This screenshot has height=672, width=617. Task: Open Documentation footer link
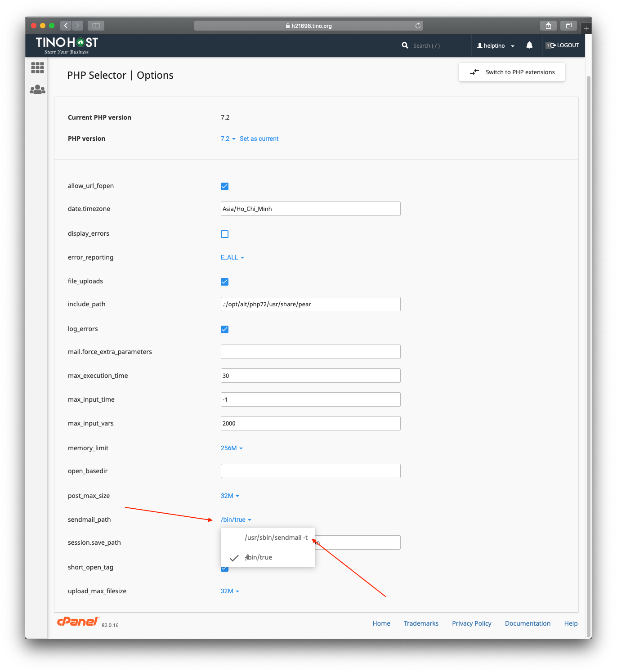pyautogui.click(x=528, y=623)
